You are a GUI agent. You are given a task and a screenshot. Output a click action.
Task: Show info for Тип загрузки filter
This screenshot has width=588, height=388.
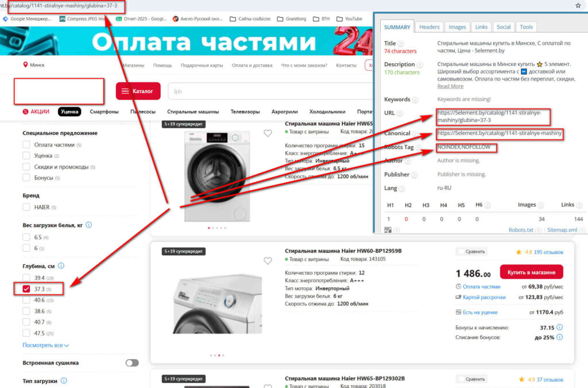pyautogui.click(x=64, y=381)
